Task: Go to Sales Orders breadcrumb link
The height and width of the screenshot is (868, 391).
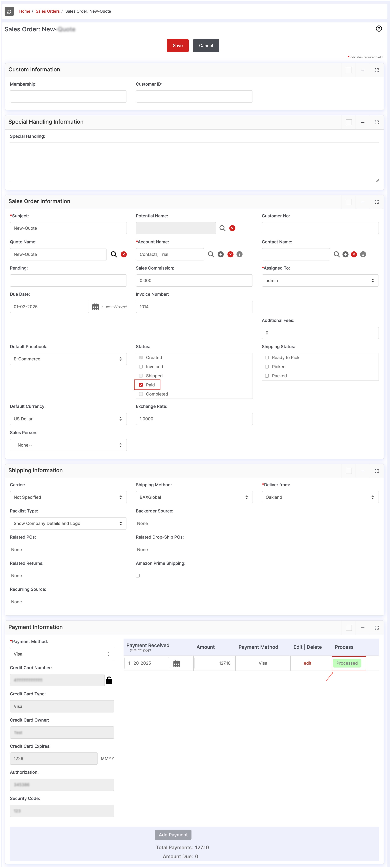Action: 47,11
